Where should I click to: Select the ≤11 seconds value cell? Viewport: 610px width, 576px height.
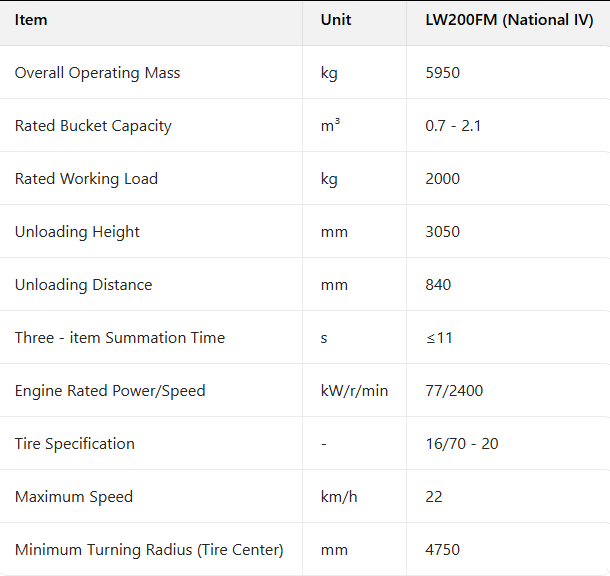[x=439, y=338]
